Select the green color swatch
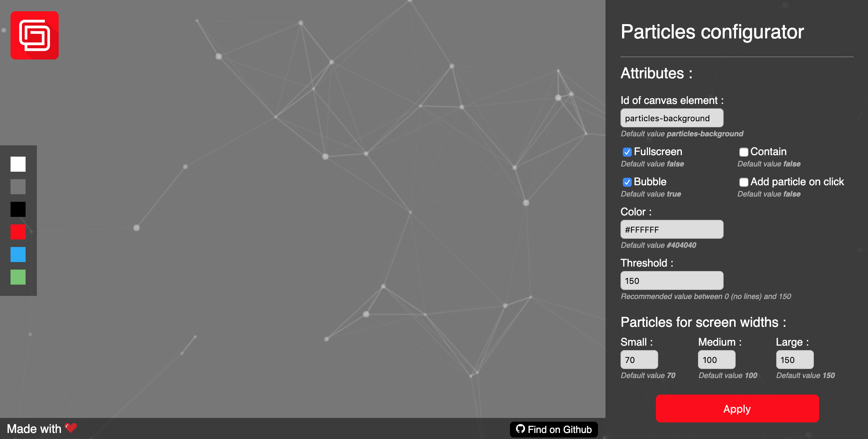The height and width of the screenshot is (439, 868). [18, 277]
